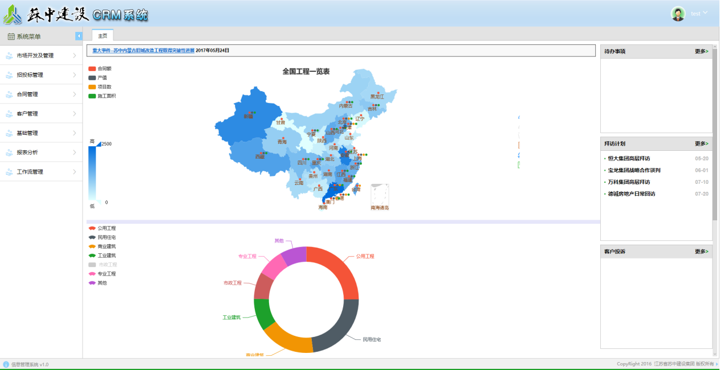Image resolution: width=720 pixels, height=370 pixels.
Task: Click the 苏中建设 company logo icon
Action: coord(12,14)
